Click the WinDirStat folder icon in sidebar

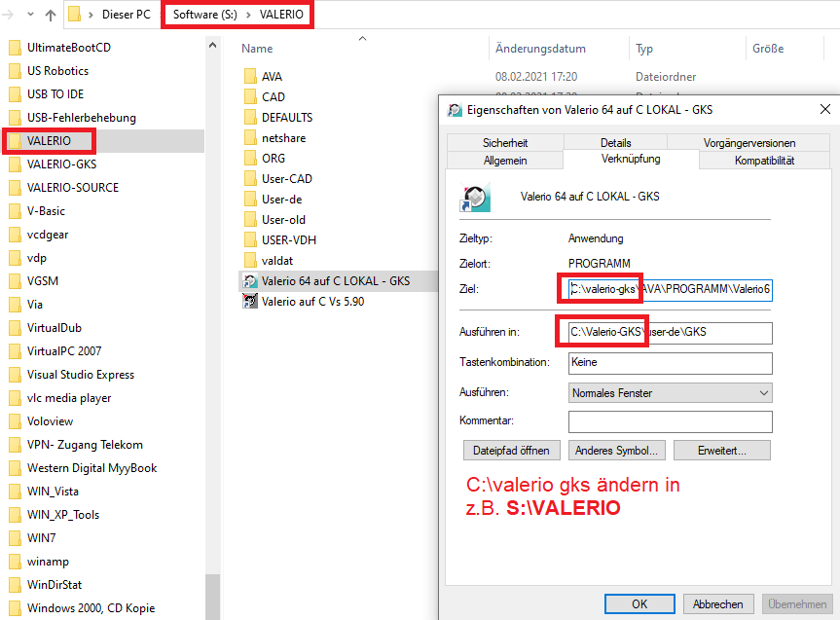[15, 585]
